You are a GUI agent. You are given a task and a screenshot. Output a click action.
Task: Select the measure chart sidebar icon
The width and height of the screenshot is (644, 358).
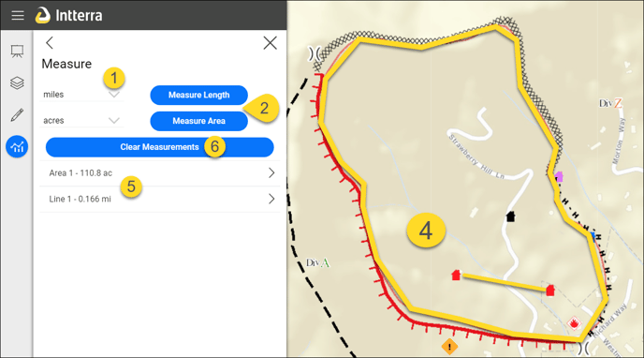tap(17, 146)
